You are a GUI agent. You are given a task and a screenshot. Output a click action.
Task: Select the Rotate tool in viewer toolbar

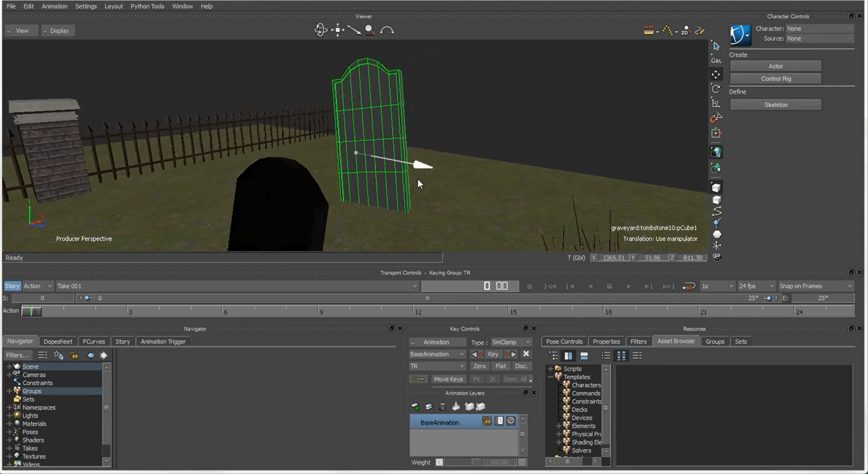click(x=716, y=89)
